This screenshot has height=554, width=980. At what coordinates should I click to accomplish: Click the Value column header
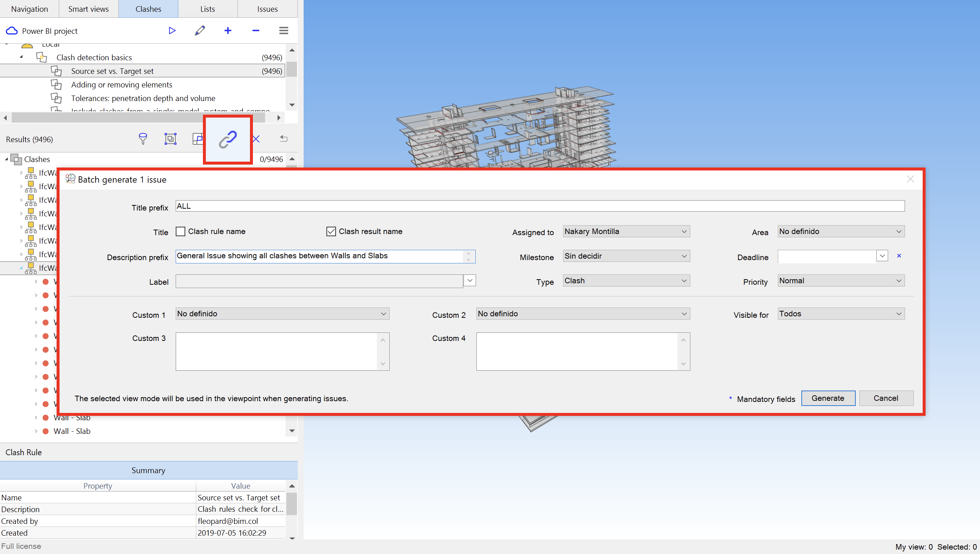click(x=241, y=486)
